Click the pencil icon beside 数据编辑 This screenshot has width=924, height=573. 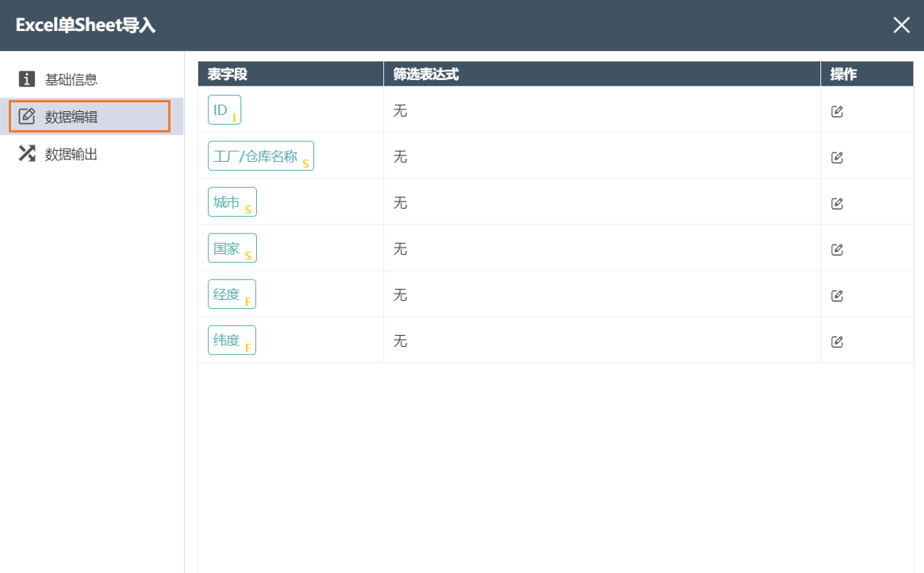point(26,116)
